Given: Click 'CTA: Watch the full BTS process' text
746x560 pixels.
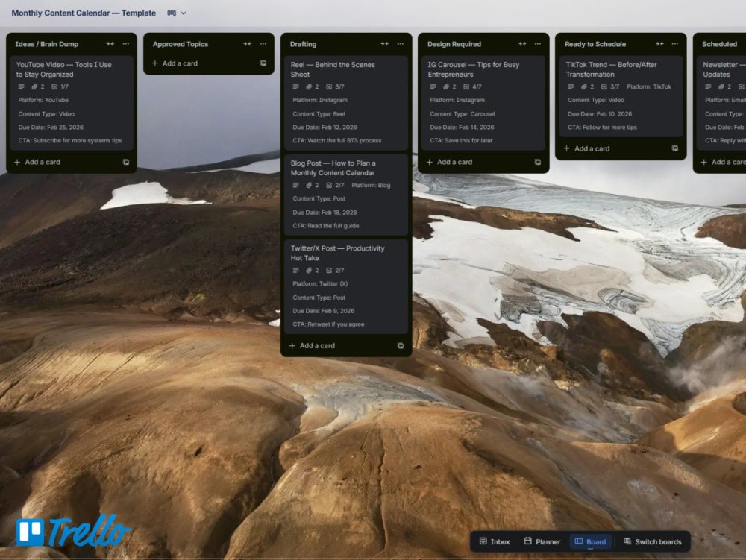Looking at the screenshot, I should (337, 140).
